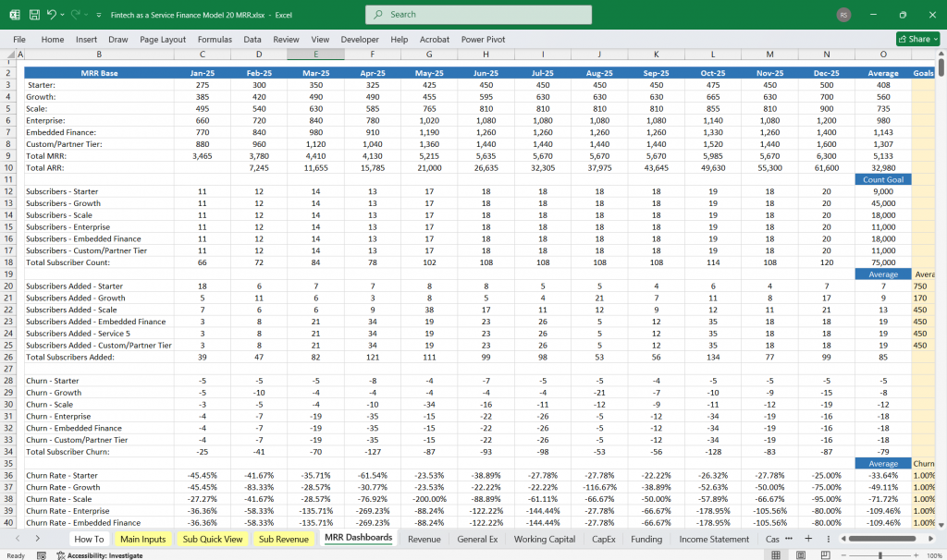This screenshot has height=560, width=947.
Task: Click the Excel app logo icon
Action: (x=14, y=15)
